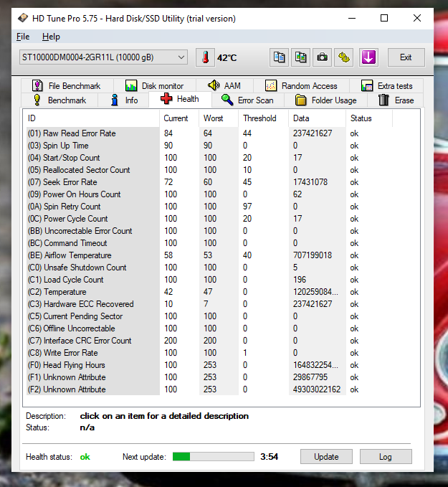Select the (BB) Uncorrectable Error Count row
448x487 pixels.
pos(209,231)
